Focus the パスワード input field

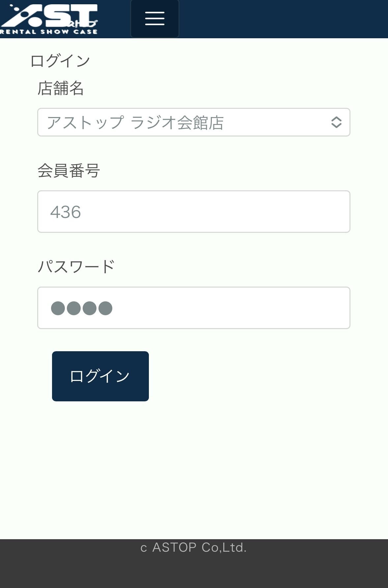tap(194, 308)
